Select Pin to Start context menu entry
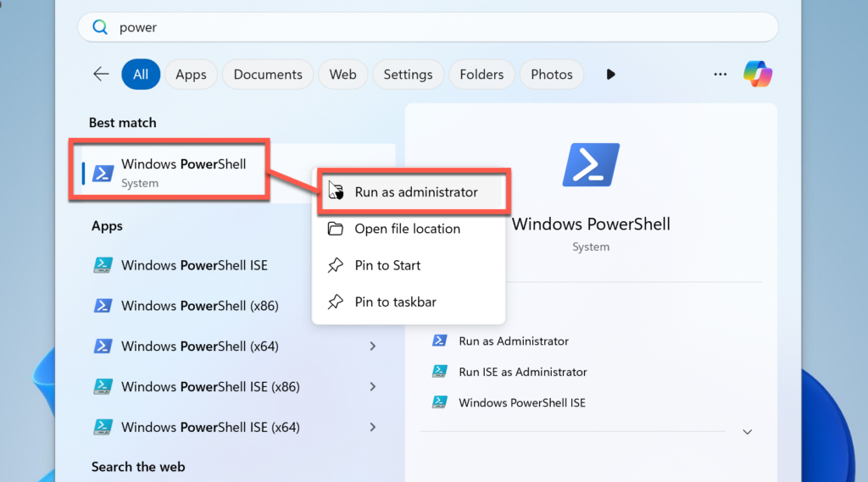868x482 pixels. [387, 265]
